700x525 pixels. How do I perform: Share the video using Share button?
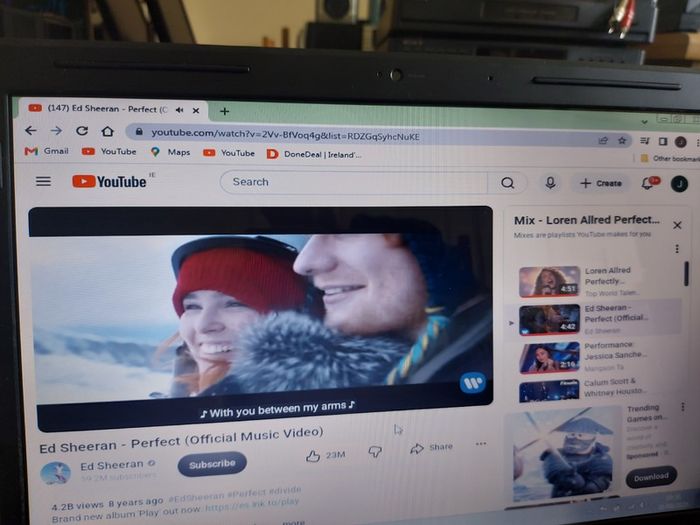click(x=431, y=448)
